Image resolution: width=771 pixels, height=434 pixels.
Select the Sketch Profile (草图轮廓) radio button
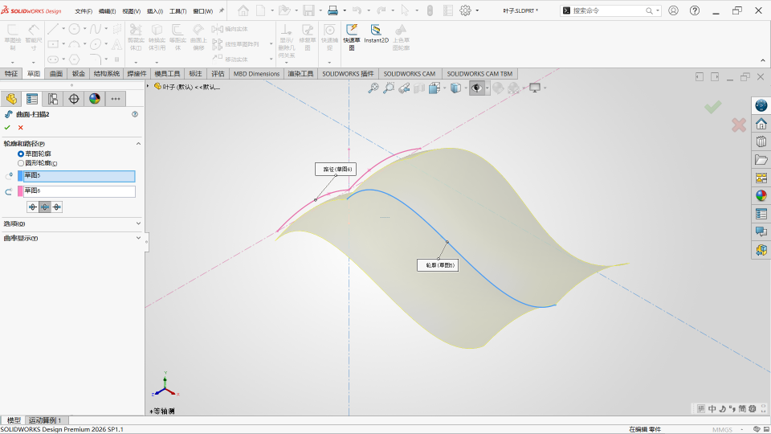tap(21, 154)
